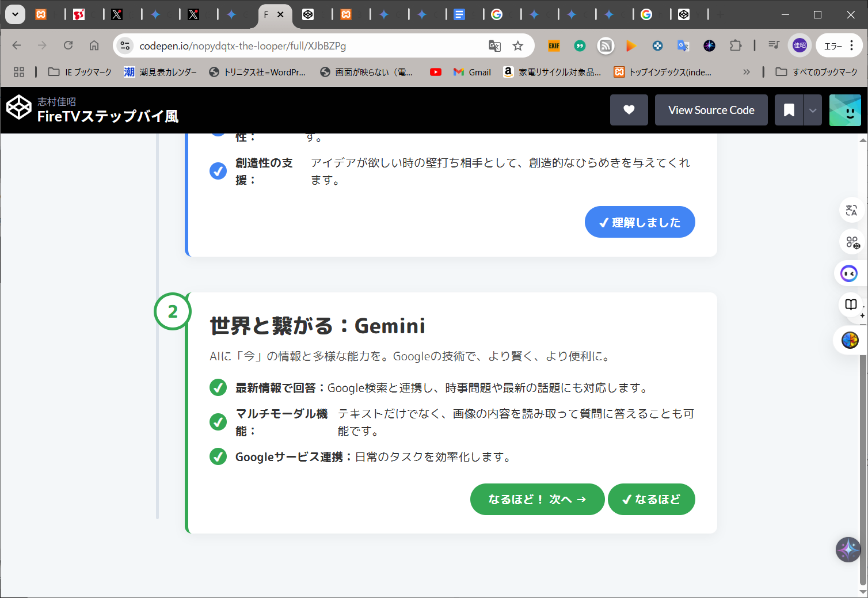The height and width of the screenshot is (598, 868).
Task: Open the トップインデックス bookmark
Action: click(663, 72)
